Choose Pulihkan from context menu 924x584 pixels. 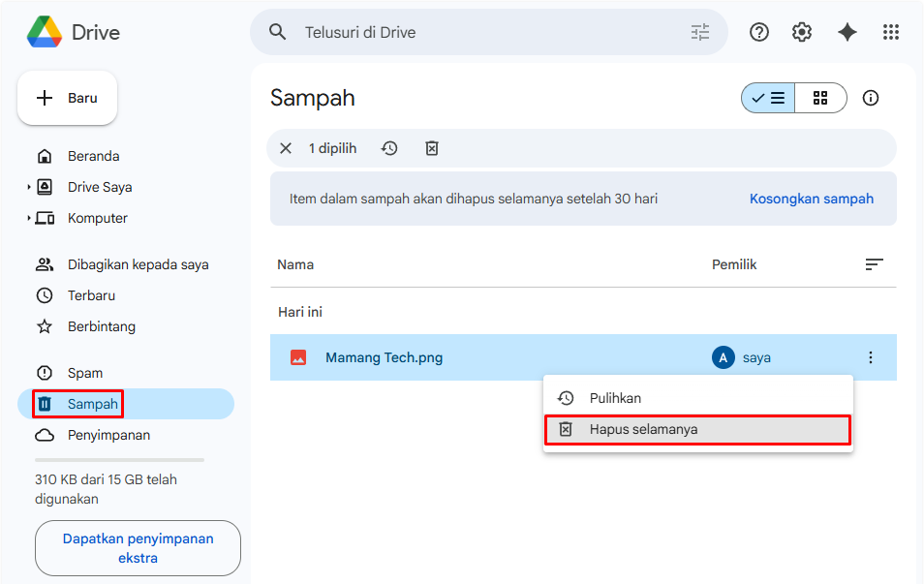click(698, 398)
